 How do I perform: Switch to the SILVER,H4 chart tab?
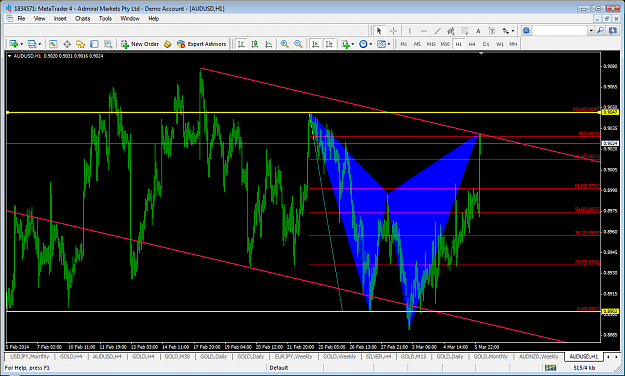[x=378, y=356]
